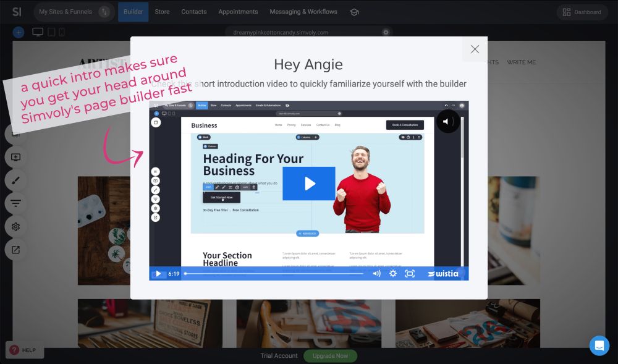The width and height of the screenshot is (618, 364).
Task: Unmute using the round speaker button on the video
Action: click(x=447, y=121)
